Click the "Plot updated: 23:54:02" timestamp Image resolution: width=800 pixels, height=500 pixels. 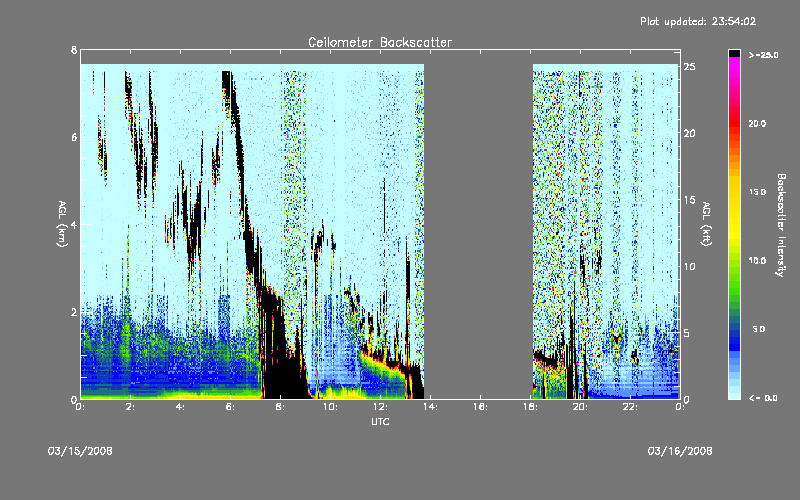(698, 21)
